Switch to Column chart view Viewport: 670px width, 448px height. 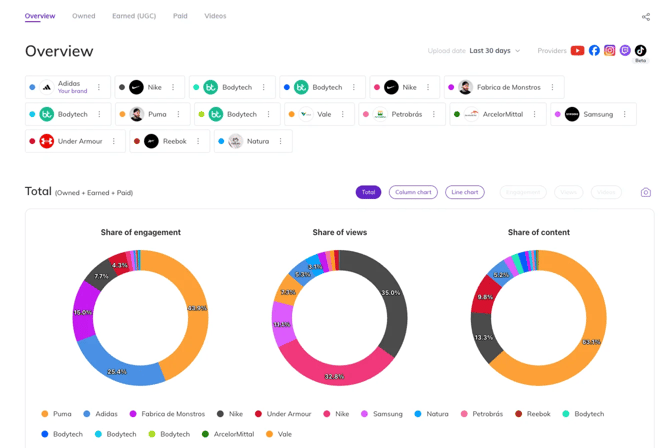tap(413, 192)
